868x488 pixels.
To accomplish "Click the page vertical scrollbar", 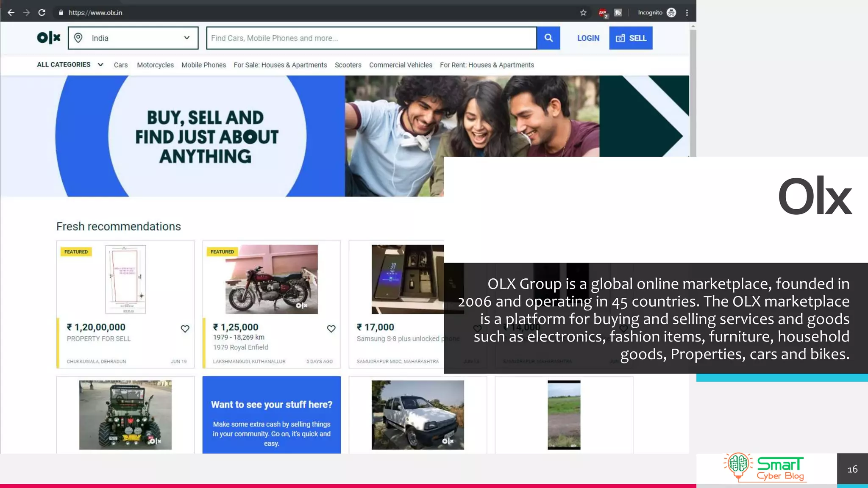I will [x=693, y=93].
